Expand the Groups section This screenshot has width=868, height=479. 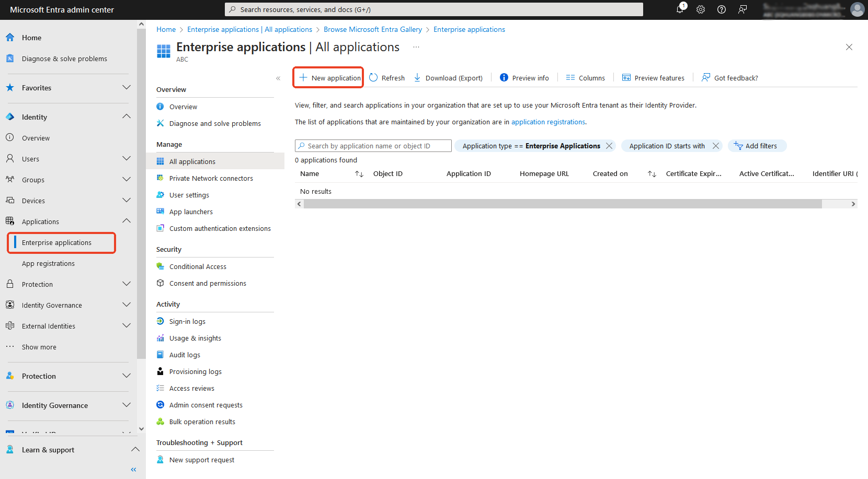point(126,179)
